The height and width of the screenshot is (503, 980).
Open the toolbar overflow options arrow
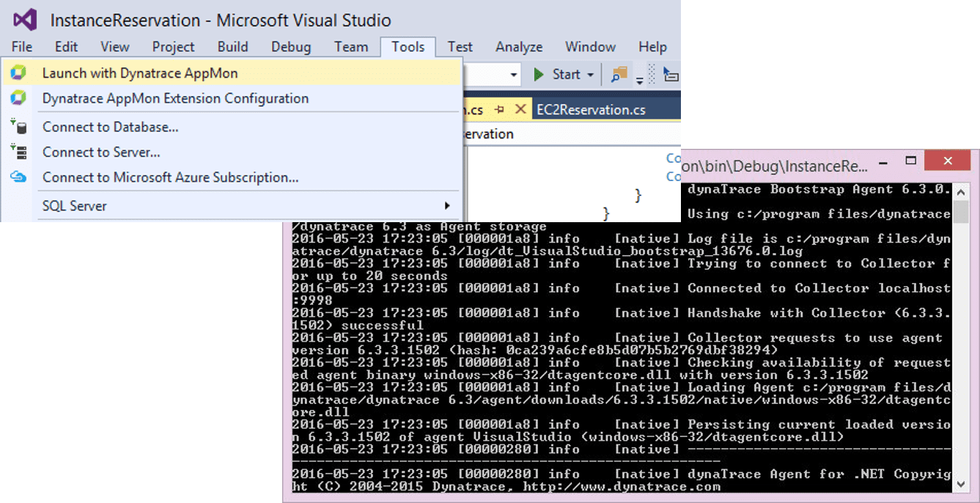tap(640, 79)
